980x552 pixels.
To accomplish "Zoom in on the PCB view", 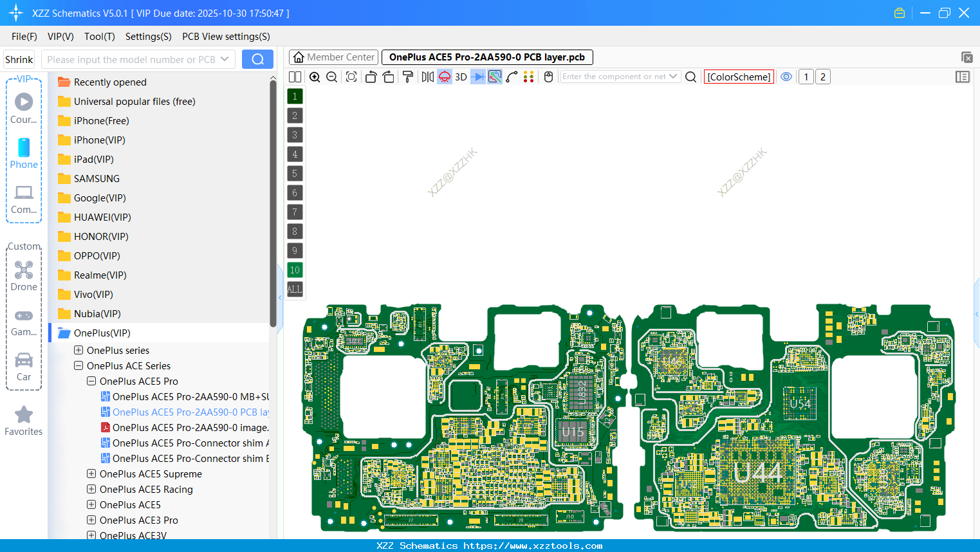I will pyautogui.click(x=315, y=77).
